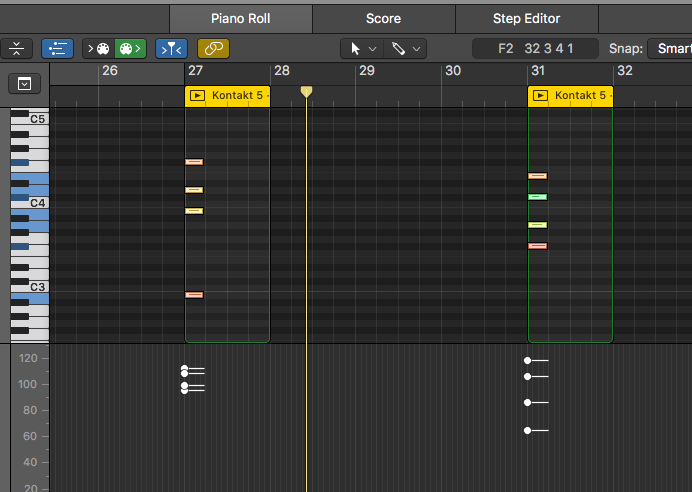Open the Snap Smart dropdown

(669, 49)
